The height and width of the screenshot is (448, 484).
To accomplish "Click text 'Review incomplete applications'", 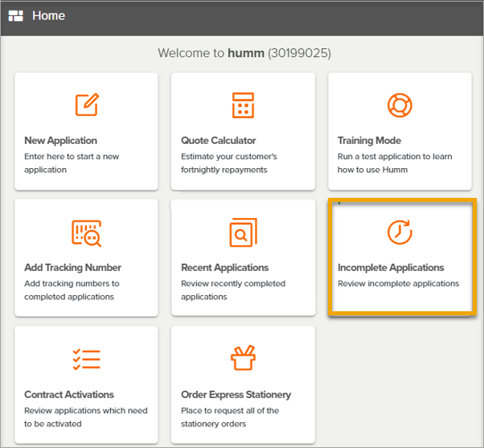I will (x=399, y=283).
